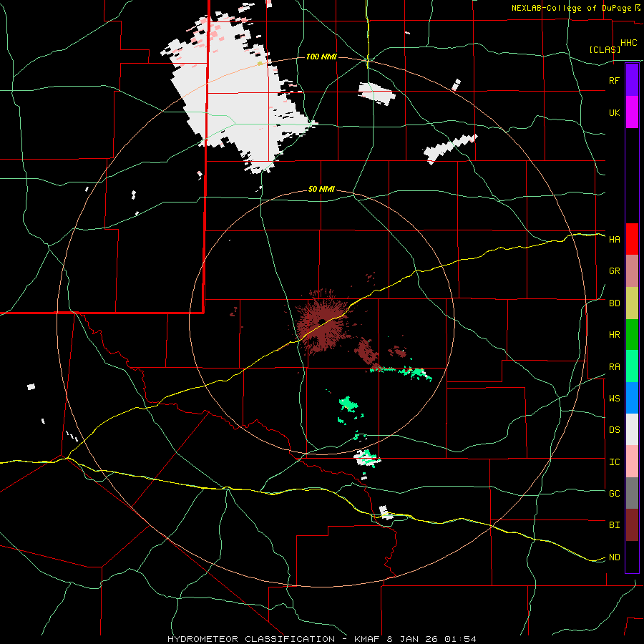Click the 'HR' legend label
This screenshot has width=644, height=644.
point(614,335)
